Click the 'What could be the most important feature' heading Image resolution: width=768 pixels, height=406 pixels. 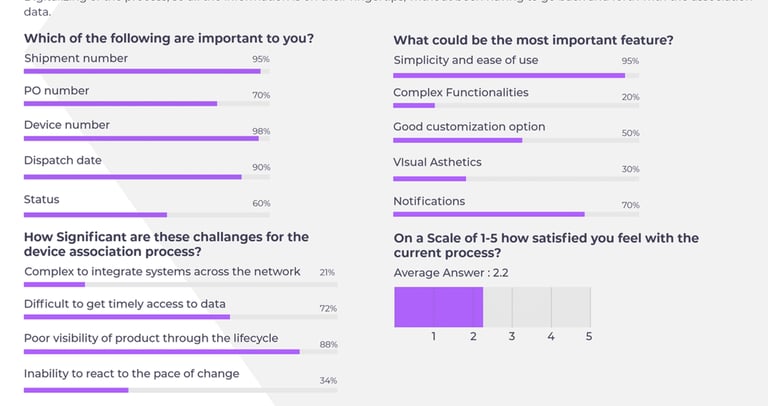533,40
